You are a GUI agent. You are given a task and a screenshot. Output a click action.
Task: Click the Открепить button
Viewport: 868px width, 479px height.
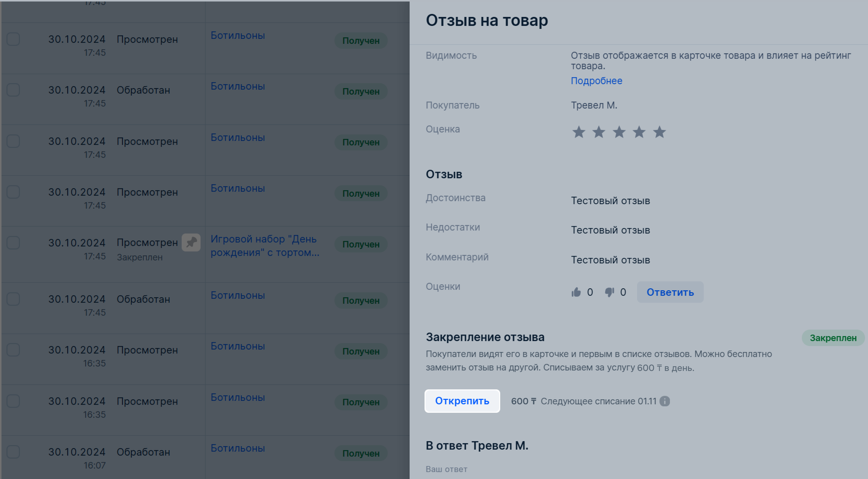pos(462,401)
